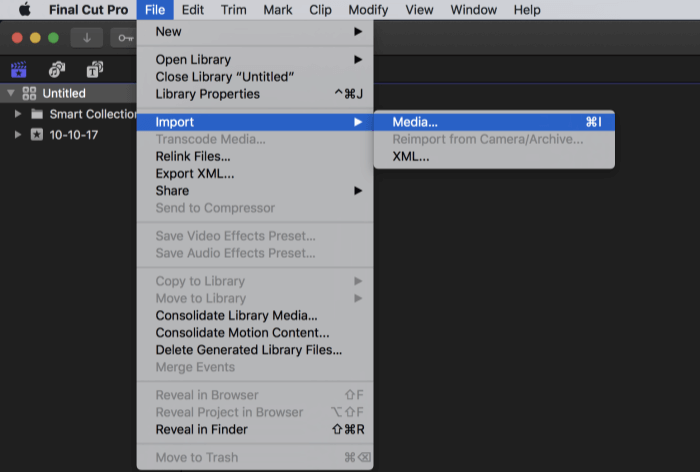Open the Open Library submenu

tap(255, 59)
